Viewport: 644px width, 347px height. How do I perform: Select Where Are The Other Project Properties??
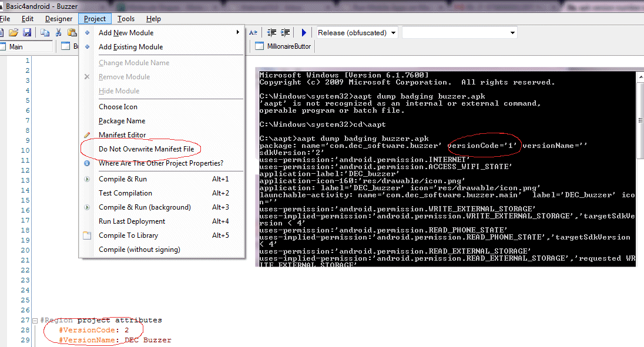pyautogui.click(x=162, y=163)
